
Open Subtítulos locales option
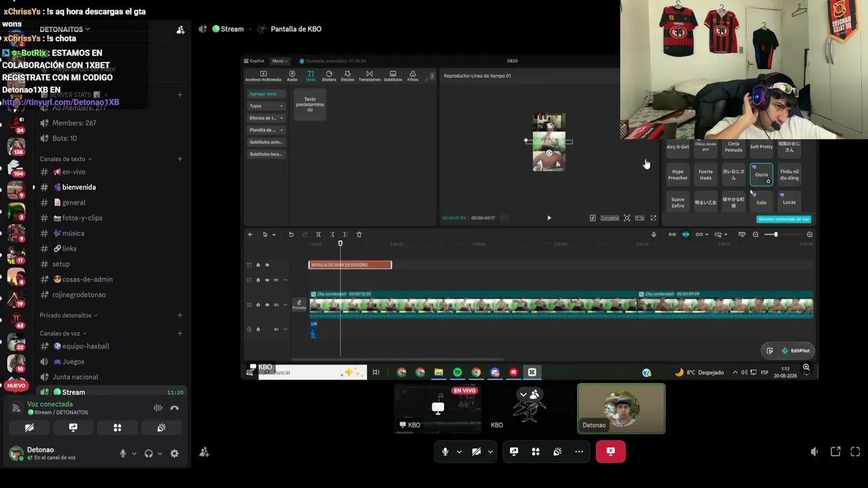(x=266, y=155)
